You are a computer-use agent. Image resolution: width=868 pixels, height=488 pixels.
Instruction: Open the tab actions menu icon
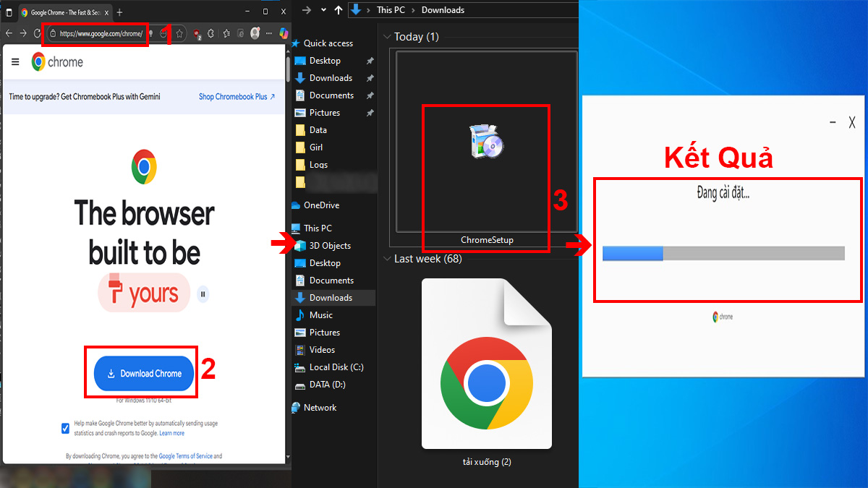(9, 12)
